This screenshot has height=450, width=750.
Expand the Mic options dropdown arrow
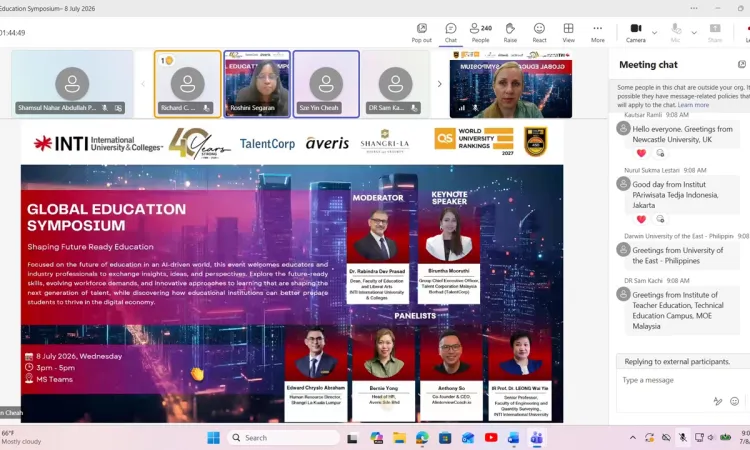coord(694,33)
